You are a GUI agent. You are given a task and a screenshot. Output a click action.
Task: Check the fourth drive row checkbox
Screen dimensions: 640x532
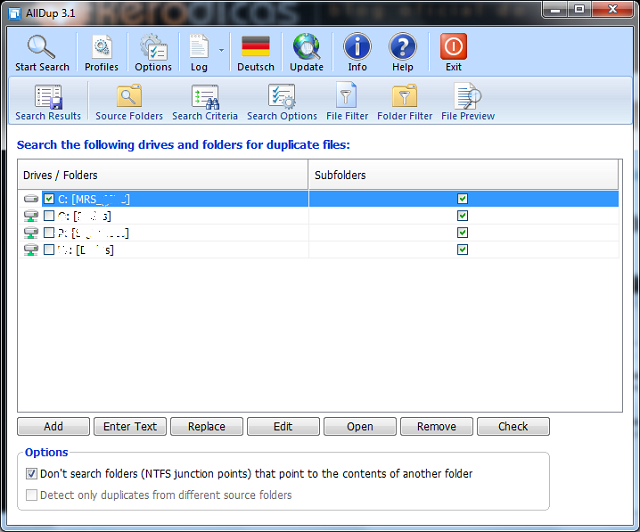click(49, 249)
